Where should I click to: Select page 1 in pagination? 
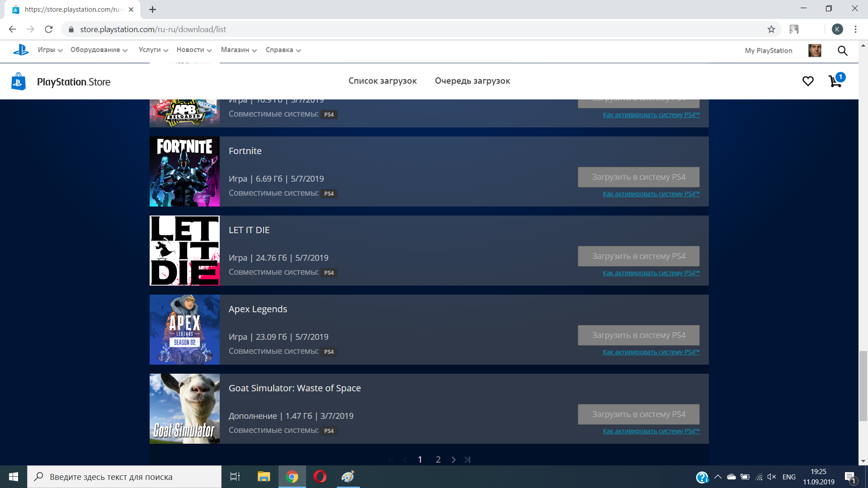420,460
